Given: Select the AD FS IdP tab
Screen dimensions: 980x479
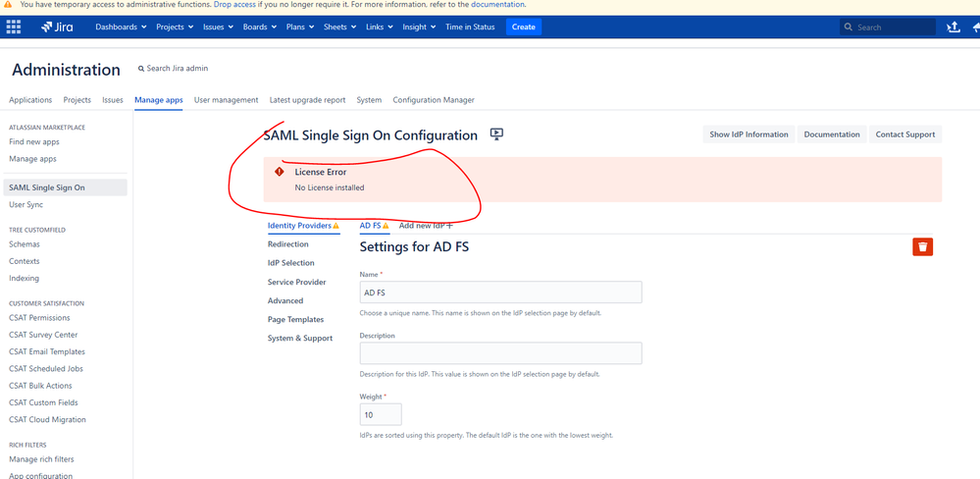Looking at the screenshot, I should (x=375, y=225).
